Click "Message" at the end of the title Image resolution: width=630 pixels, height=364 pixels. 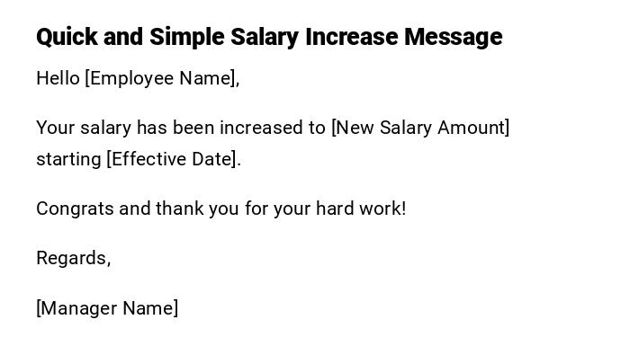coord(453,37)
